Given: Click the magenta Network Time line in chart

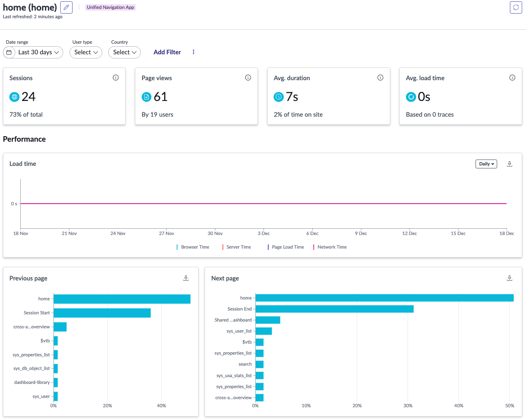Looking at the screenshot, I should [x=263, y=204].
